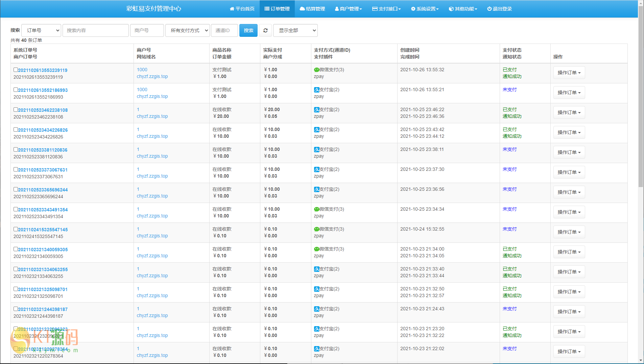Open 结算管理 in the navbar
This screenshot has width=644, height=364.
312,9
